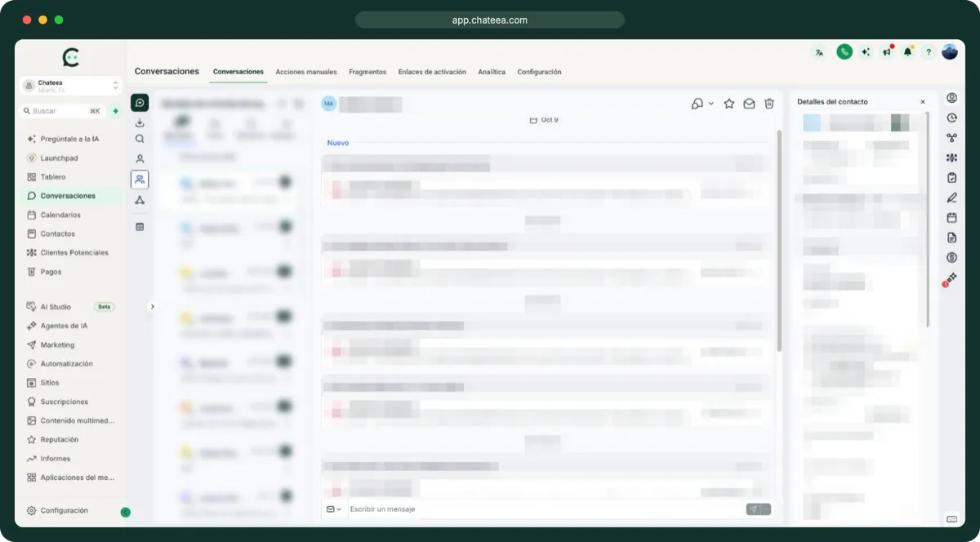Open the megaphone announcements icon
980x542 pixels.
(x=887, y=52)
